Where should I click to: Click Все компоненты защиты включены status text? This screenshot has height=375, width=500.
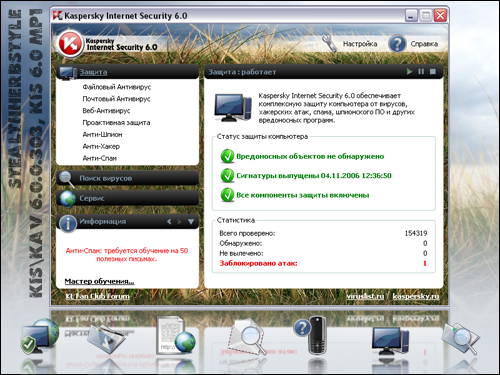click(x=303, y=195)
